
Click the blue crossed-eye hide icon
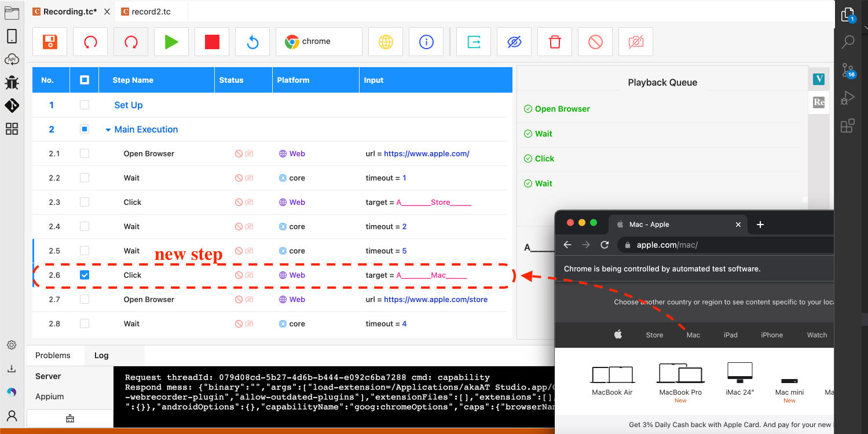[514, 42]
